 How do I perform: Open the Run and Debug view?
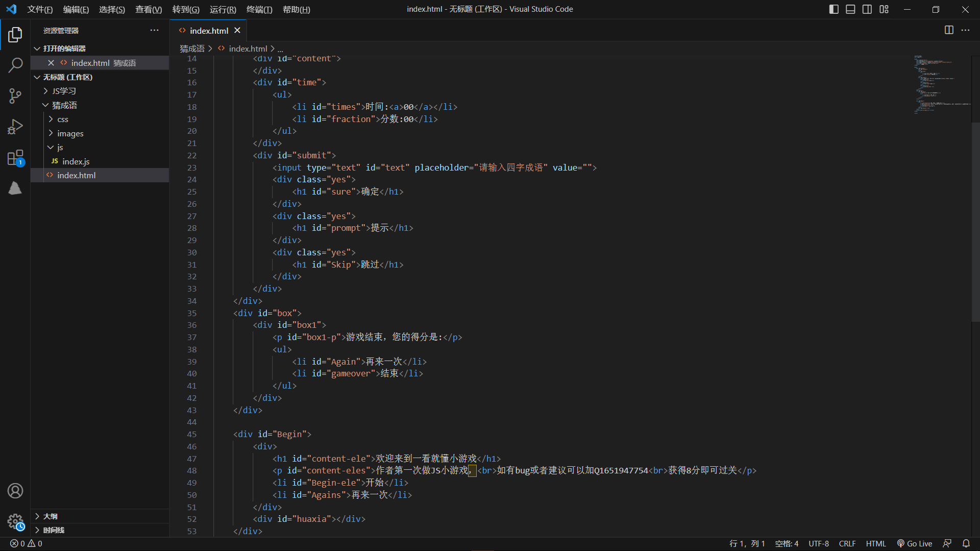[x=15, y=126]
